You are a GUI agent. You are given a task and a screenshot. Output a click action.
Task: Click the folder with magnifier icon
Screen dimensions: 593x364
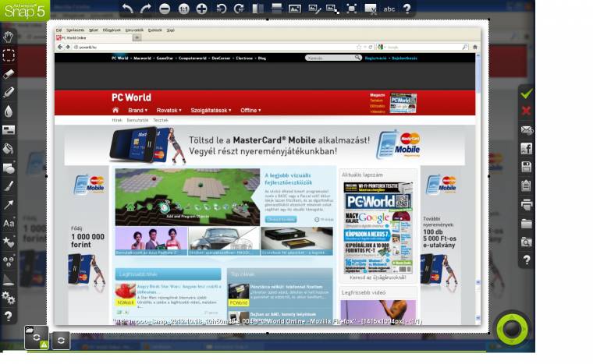tap(526, 242)
